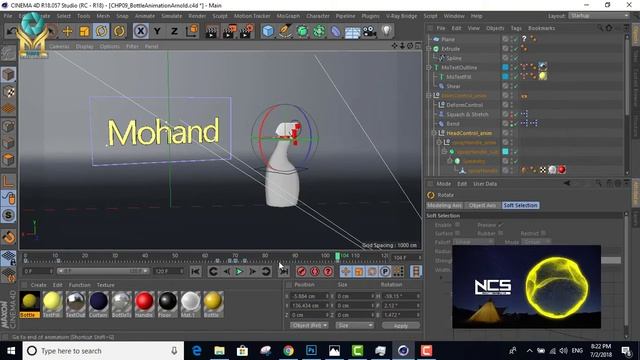Toggle Soft Selection Preview checkbox
The image size is (640, 360).
501,224
